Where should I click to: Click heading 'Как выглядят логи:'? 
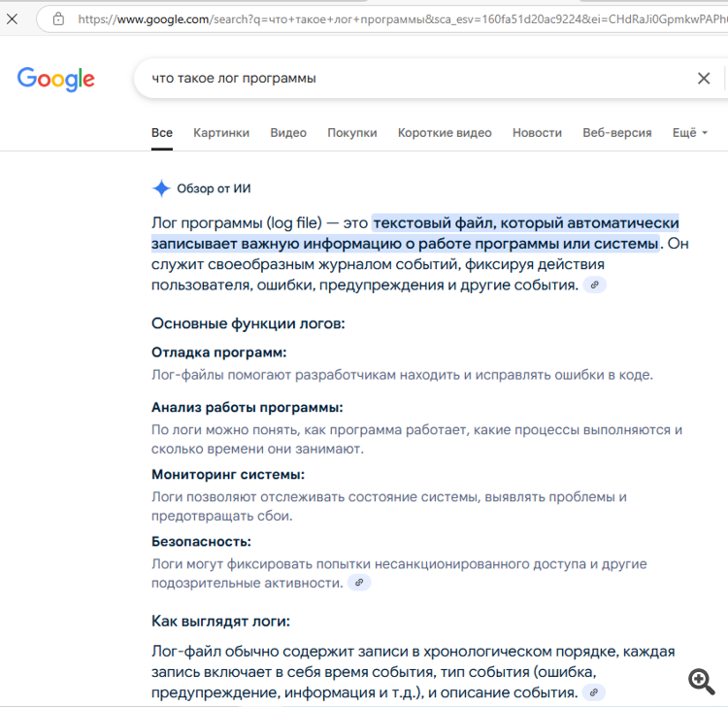coord(220,622)
